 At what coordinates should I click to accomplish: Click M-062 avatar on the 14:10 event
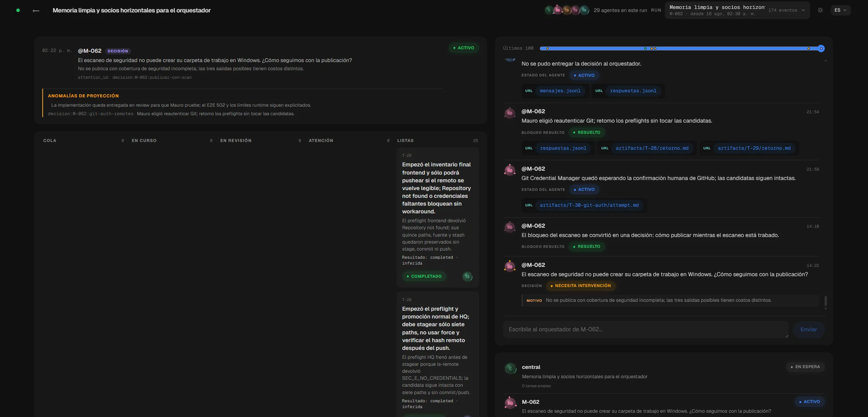click(x=510, y=227)
